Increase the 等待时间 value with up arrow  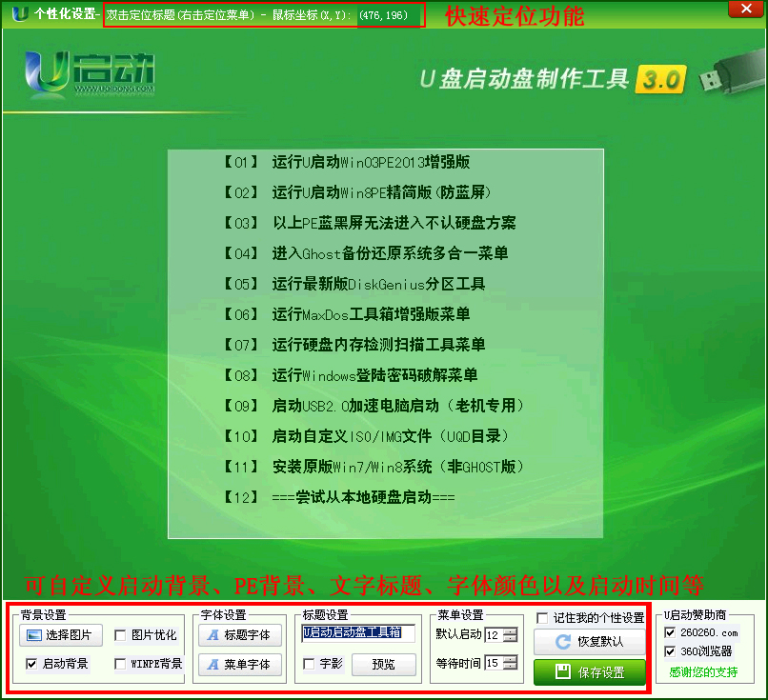point(510,659)
